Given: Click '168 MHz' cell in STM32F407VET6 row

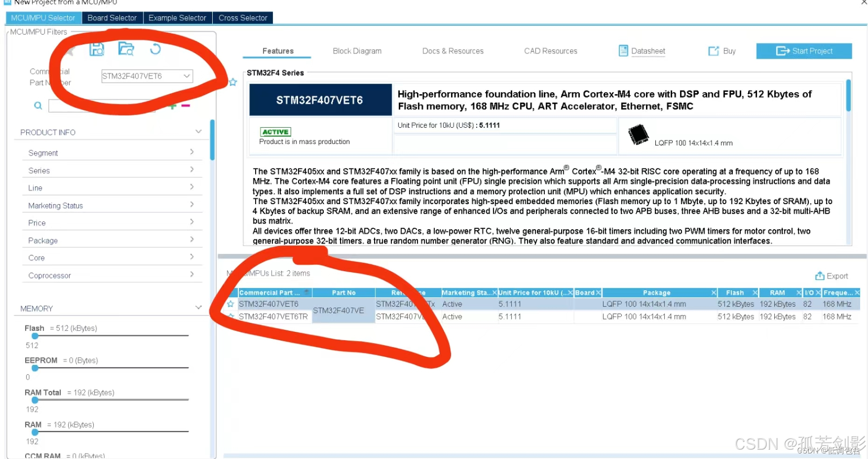Looking at the screenshot, I should [837, 304].
